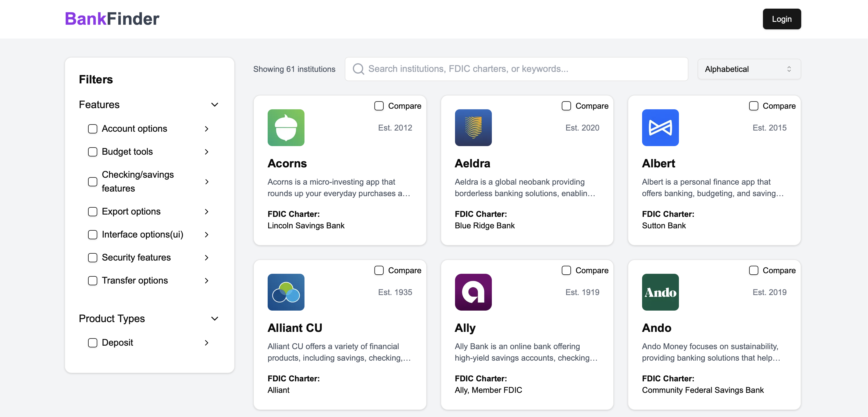868x417 pixels.
Task: Open the Alliant CU institution title
Action: pyautogui.click(x=295, y=328)
